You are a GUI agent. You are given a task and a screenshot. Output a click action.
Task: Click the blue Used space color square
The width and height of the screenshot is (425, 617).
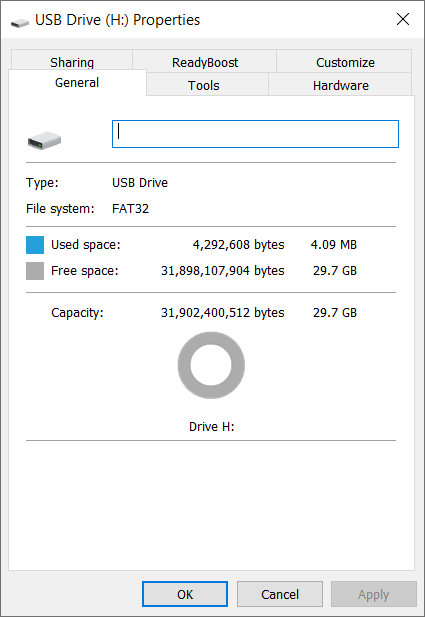click(x=35, y=245)
